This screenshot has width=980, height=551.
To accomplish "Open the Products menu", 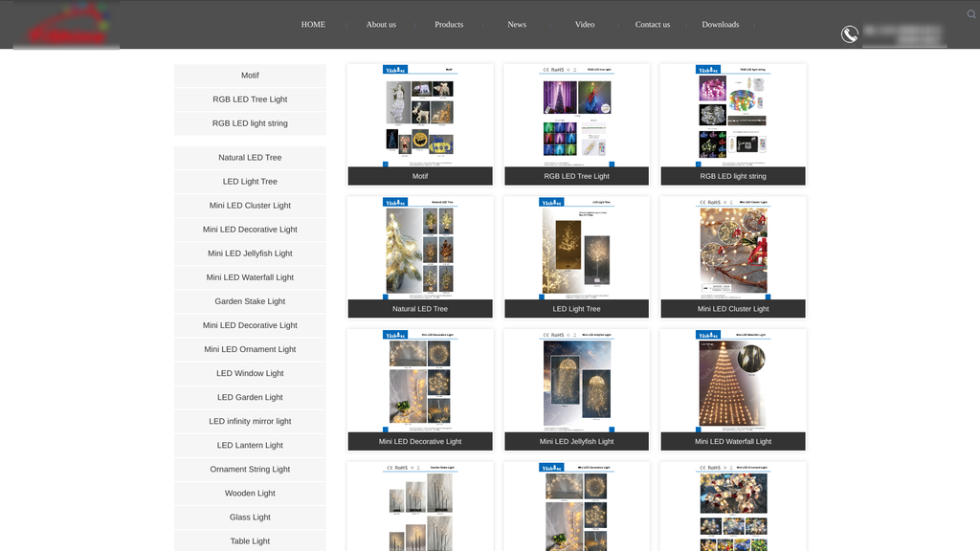I will pos(449,24).
